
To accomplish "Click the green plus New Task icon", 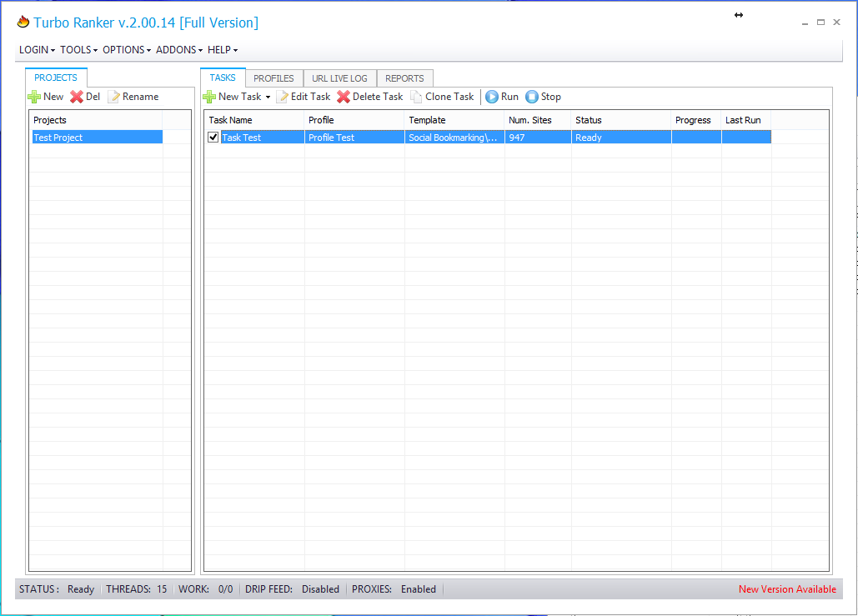I will pos(209,97).
